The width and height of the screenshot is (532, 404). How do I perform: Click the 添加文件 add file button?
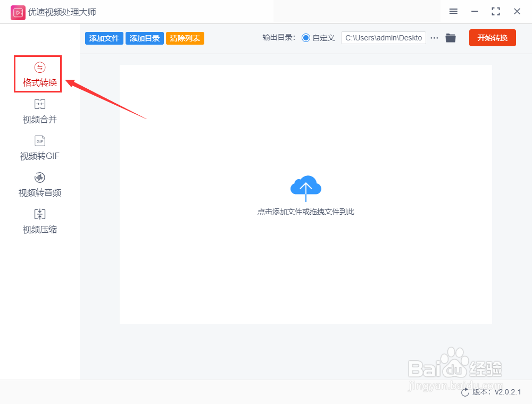click(x=104, y=38)
